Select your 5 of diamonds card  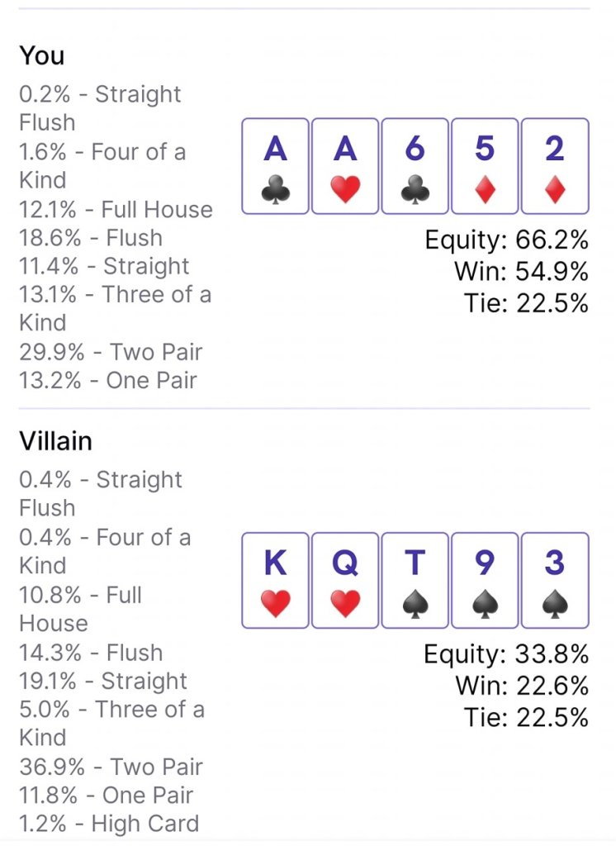tap(485, 166)
